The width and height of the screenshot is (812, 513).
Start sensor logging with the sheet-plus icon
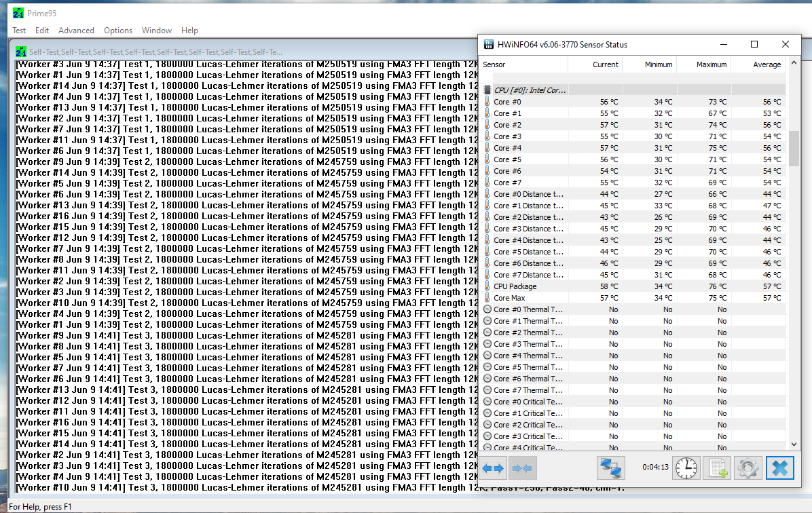pos(717,468)
